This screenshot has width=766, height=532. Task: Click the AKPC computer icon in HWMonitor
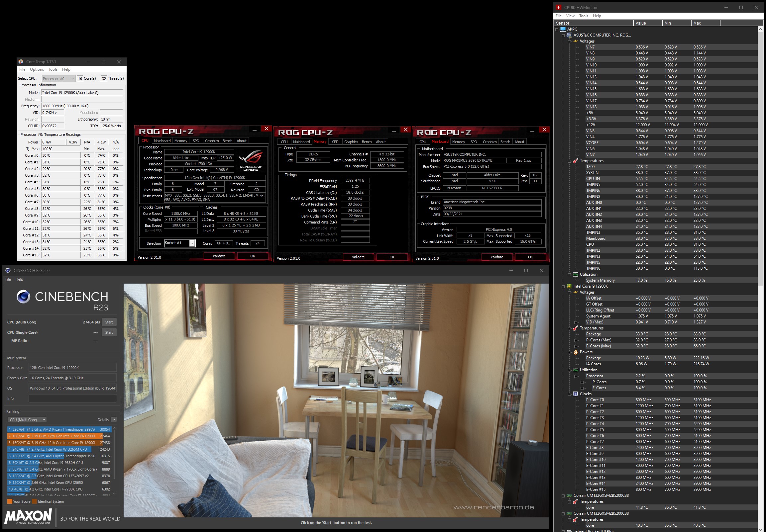click(563, 29)
